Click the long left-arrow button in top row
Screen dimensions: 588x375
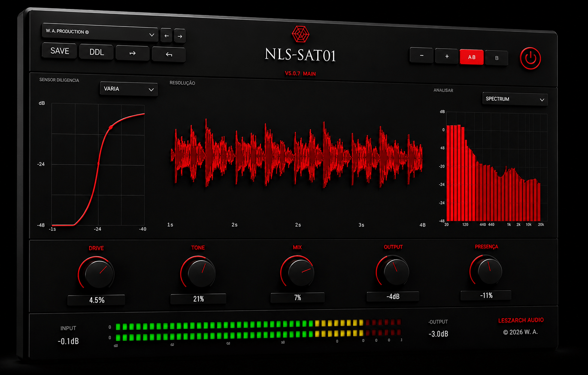[x=169, y=55]
